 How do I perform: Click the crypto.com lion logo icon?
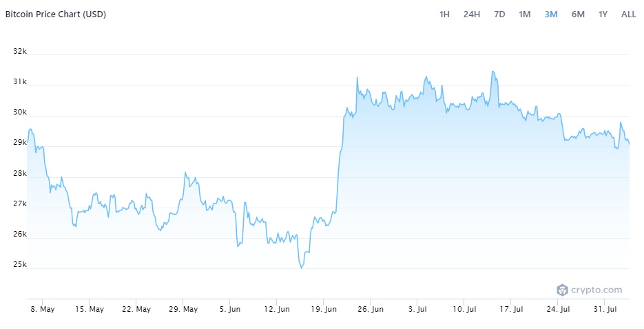pyautogui.click(x=562, y=290)
